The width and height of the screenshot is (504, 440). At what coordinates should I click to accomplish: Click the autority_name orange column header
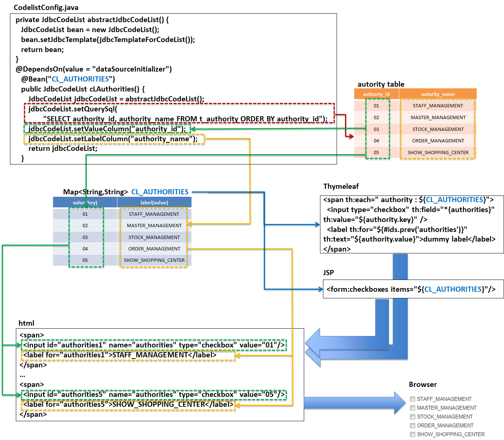click(438, 94)
